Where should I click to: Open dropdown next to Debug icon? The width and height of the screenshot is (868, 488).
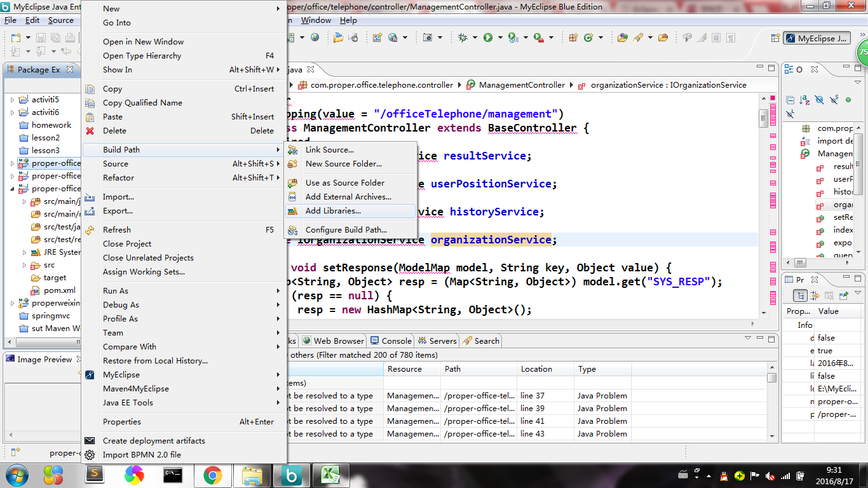(x=475, y=38)
